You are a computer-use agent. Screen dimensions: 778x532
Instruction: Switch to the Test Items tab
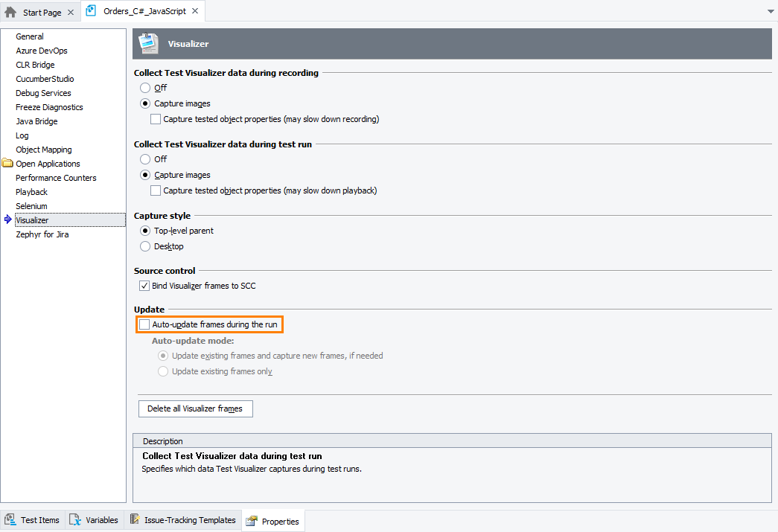(37, 519)
